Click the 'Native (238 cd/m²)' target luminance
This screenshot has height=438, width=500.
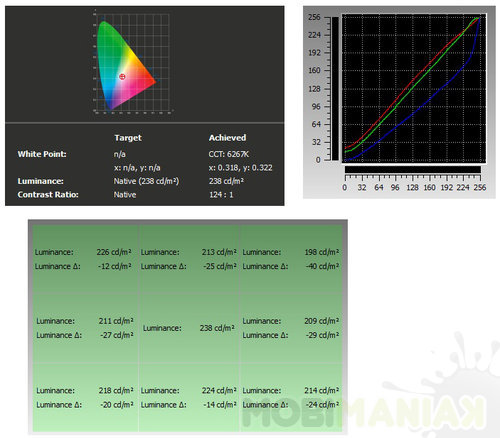click(146, 181)
